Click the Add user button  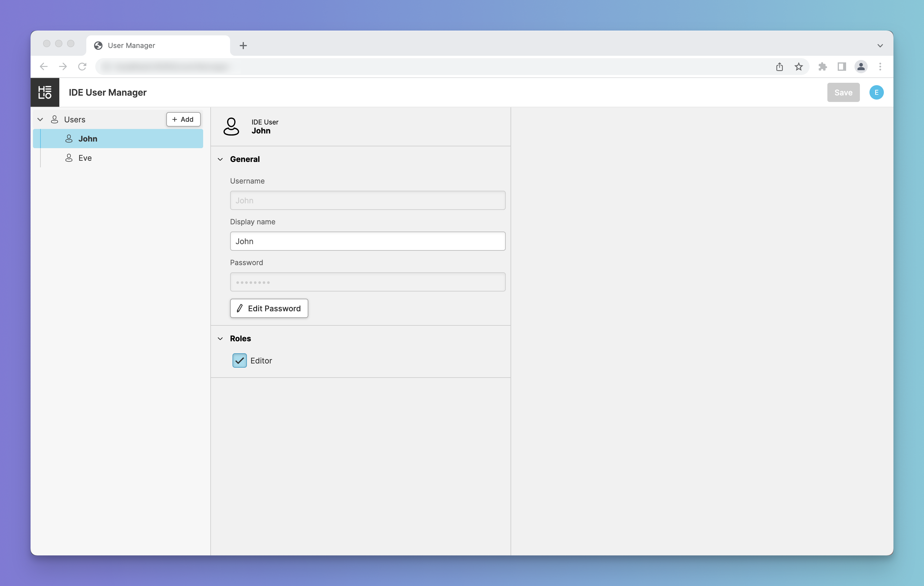coord(183,119)
